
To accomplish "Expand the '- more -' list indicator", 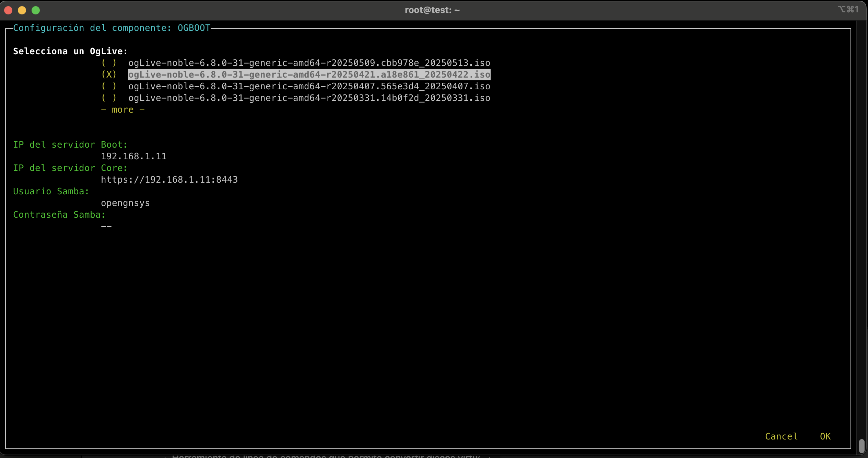I will coord(122,110).
